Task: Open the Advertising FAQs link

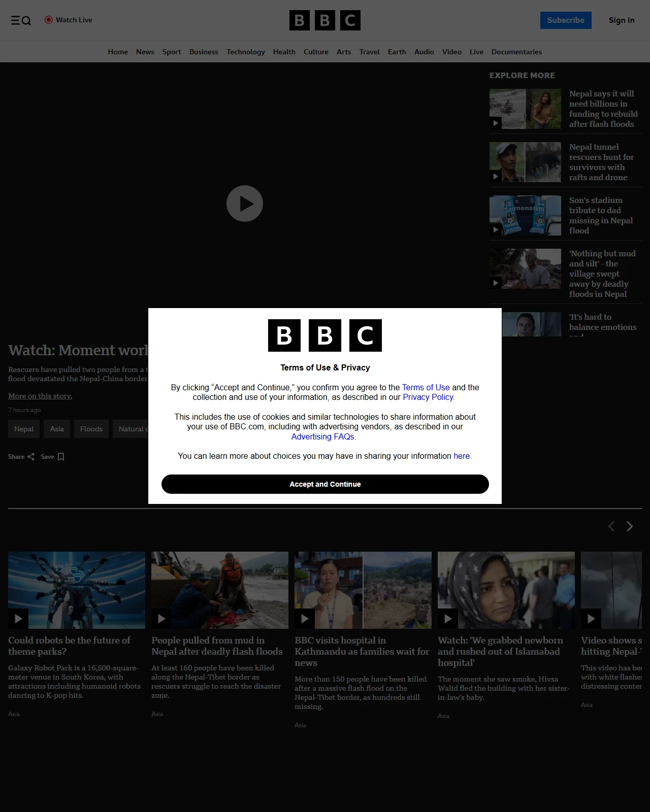Action: tap(323, 436)
